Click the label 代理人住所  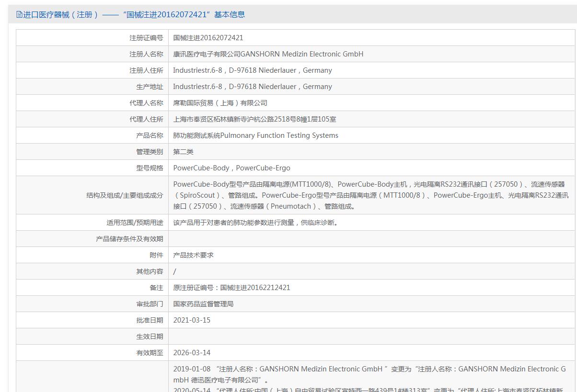[x=146, y=119]
